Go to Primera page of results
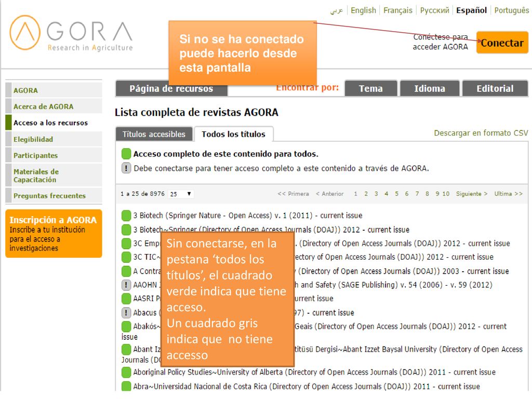Screen dimensions: 532x399 pyautogui.click(x=293, y=194)
